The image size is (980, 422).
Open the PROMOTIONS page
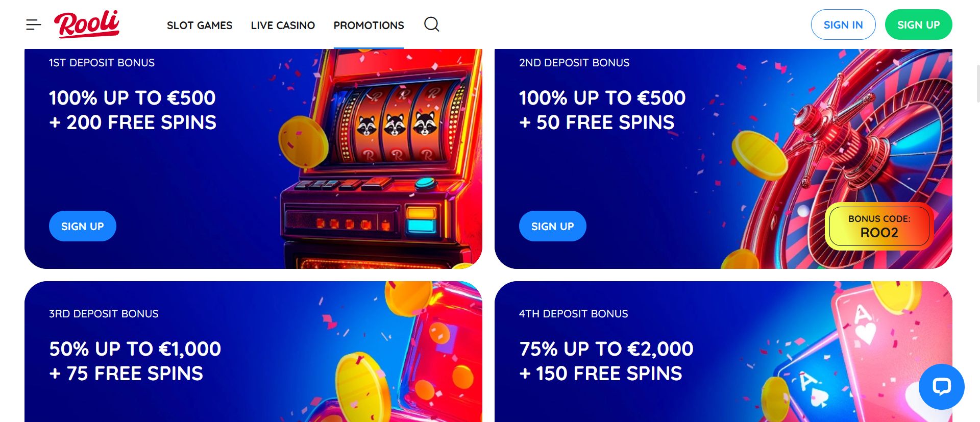point(369,25)
